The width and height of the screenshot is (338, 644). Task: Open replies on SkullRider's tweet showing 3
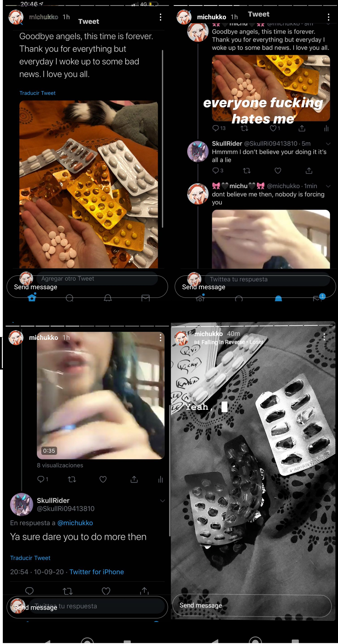pos(218,171)
